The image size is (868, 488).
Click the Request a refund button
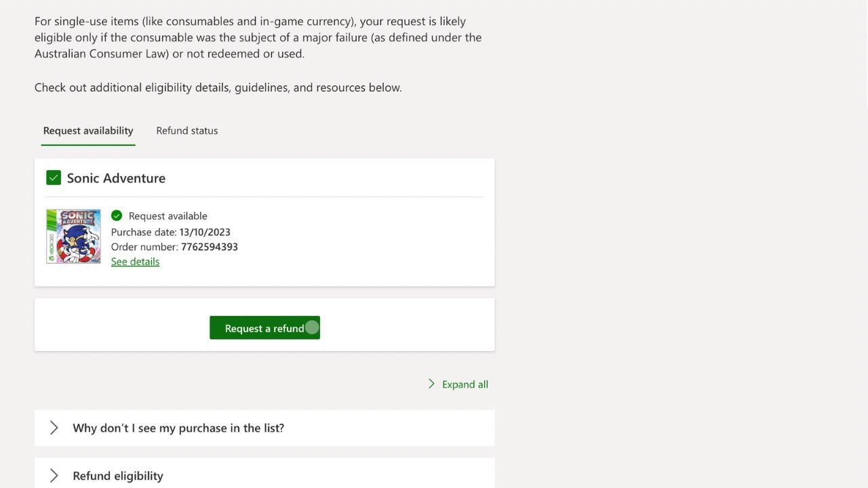pos(264,327)
